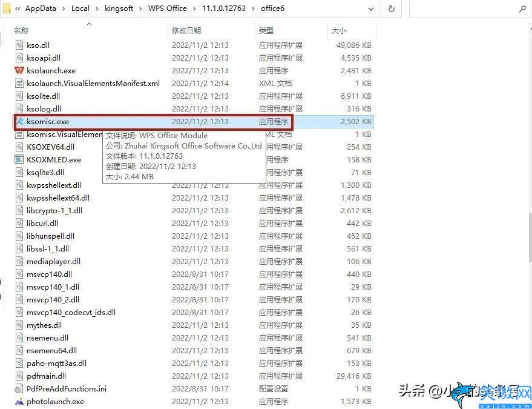Image resolution: width=532 pixels, height=409 pixels.
Task: Click the KSOXEV64.dll file icon
Action: click(19, 147)
